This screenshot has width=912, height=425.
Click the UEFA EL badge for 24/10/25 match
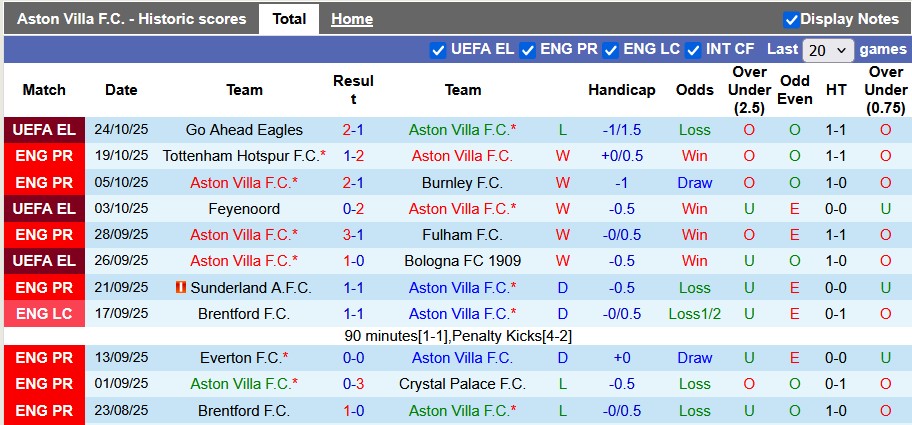pos(45,130)
